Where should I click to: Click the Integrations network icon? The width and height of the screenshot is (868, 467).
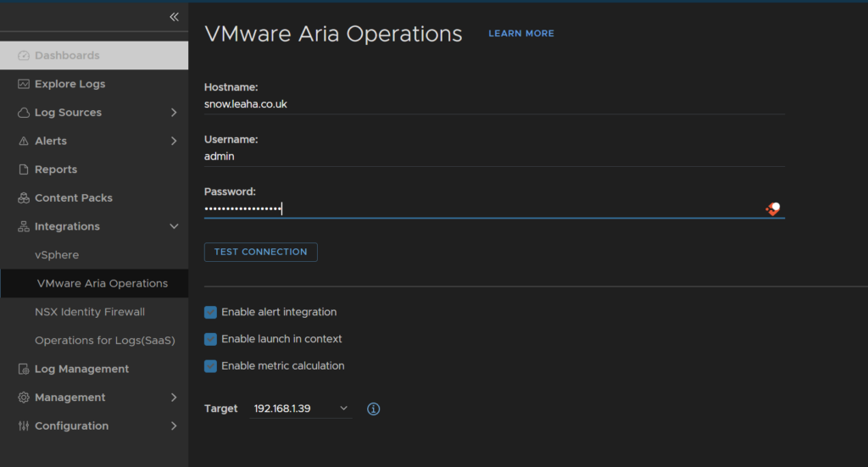(23, 226)
